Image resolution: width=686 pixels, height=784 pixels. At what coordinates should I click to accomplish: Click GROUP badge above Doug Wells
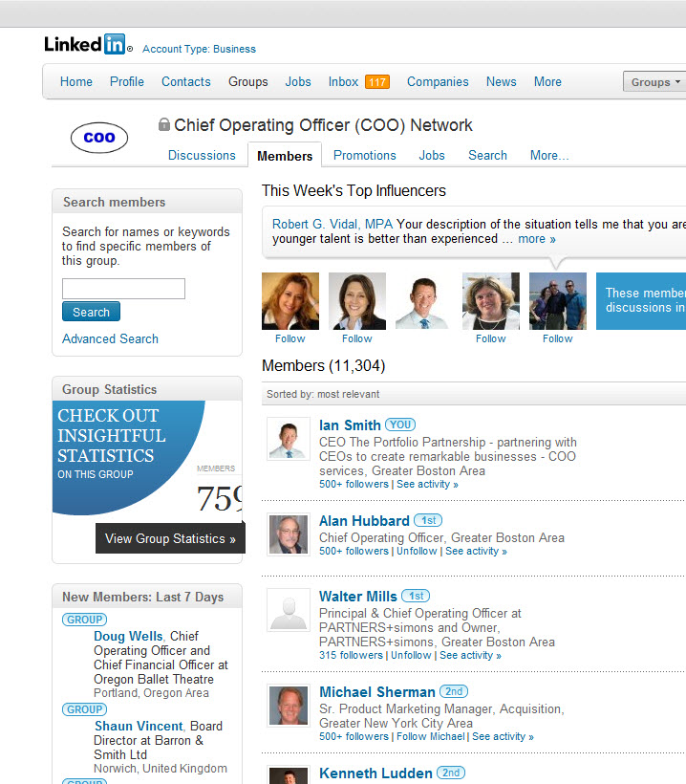point(84,620)
